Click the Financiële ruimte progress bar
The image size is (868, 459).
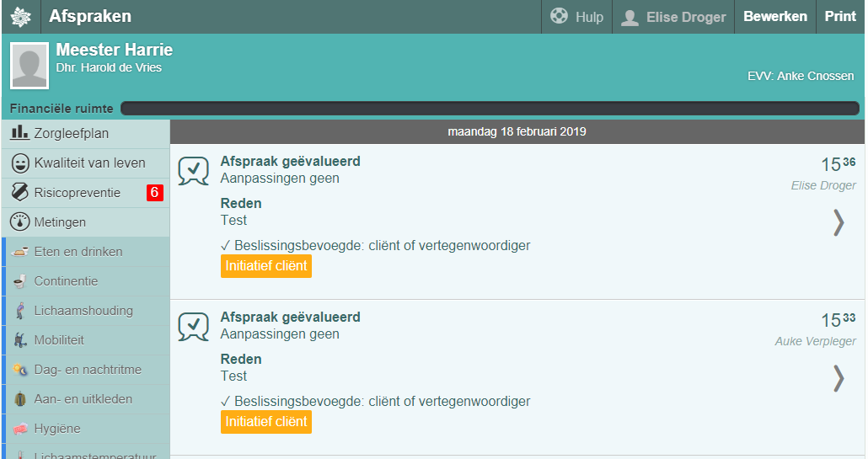(x=489, y=109)
